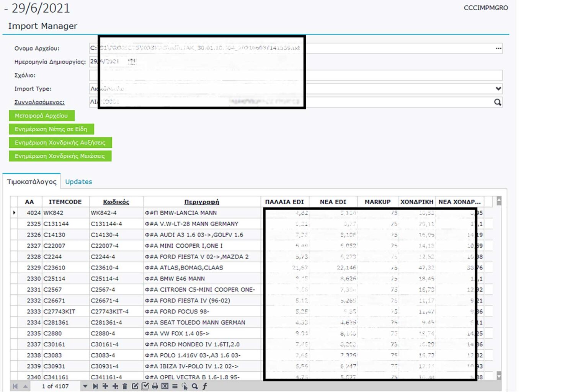
Task: Open the record navigator dropdown arrow
Action: (85, 386)
